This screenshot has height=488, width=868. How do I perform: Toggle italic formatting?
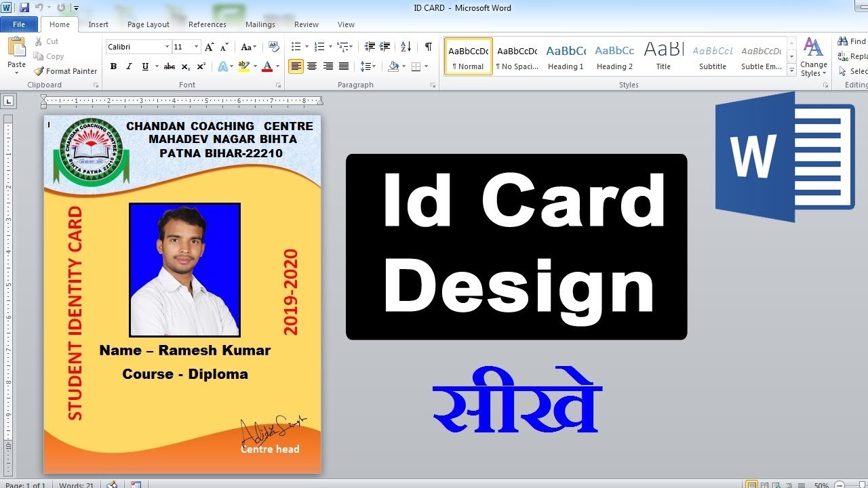point(129,66)
